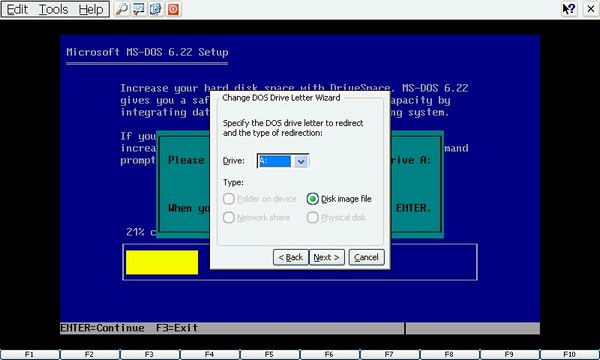The image size is (600, 360).
Task: Open the Edit menu
Action: (x=17, y=9)
